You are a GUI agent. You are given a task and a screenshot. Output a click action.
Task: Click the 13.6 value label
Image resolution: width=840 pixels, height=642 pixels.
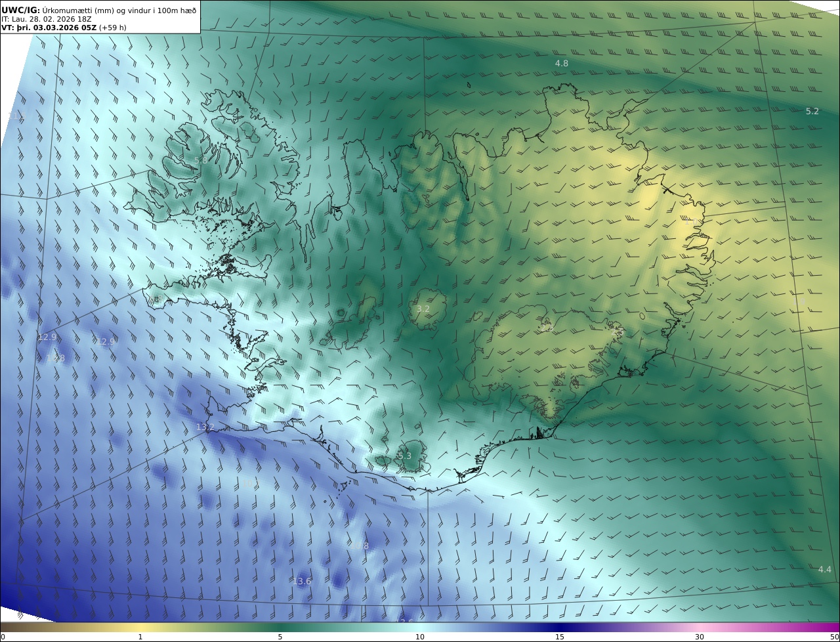(x=302, y=581)
